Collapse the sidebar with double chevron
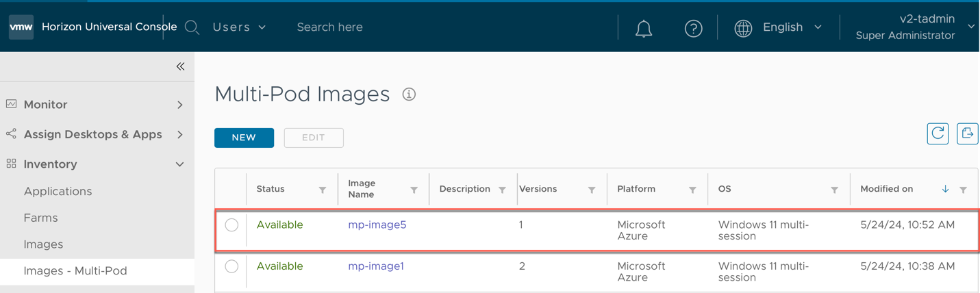Image resolution: width=980 pixels, height=293 pixels. click(180, 66)
